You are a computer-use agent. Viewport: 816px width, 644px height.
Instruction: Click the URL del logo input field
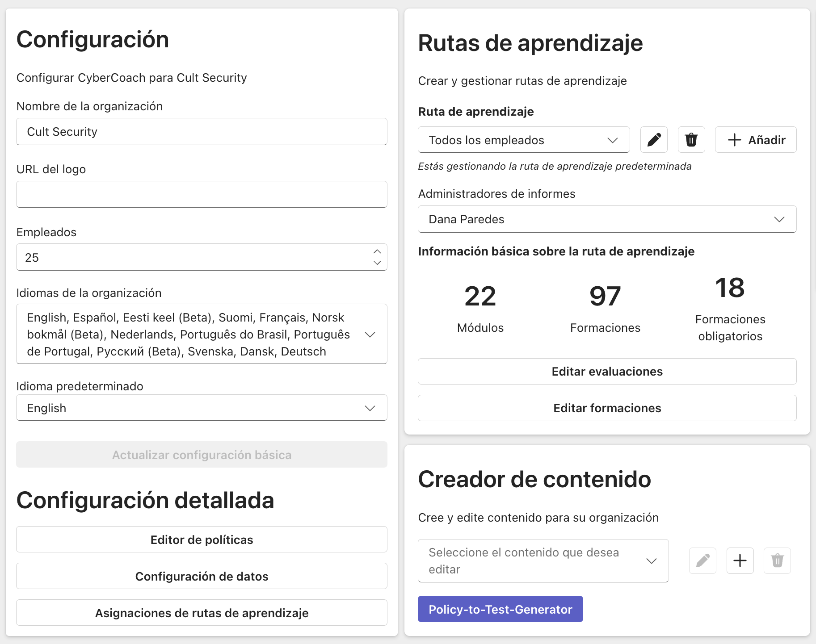tap(202, 194)
